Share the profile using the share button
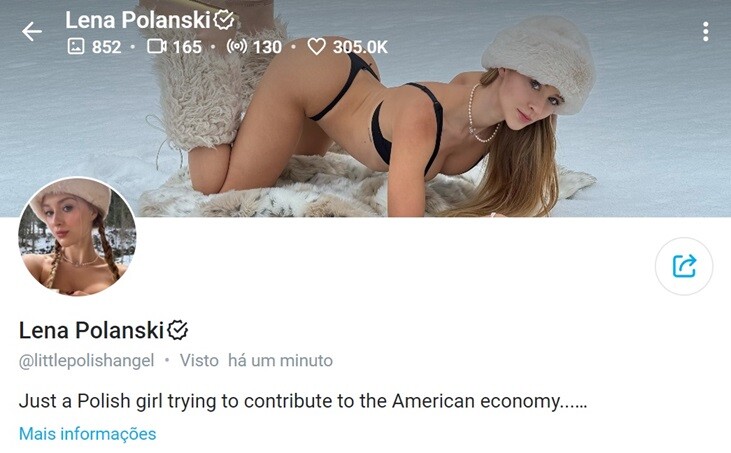Viewport: 731px width, 453px height. tap(684, 266)
